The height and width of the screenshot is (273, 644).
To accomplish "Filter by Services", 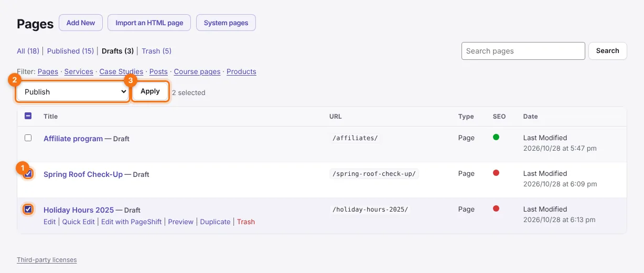I will pos(79,71).
